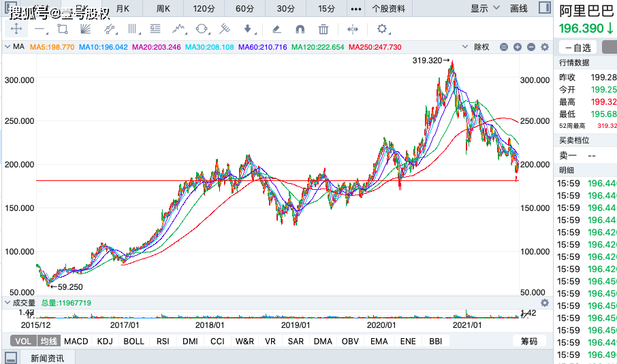Switch to 30分 period tab
Screen dimensions: 617x364
[x=285, y=8]
